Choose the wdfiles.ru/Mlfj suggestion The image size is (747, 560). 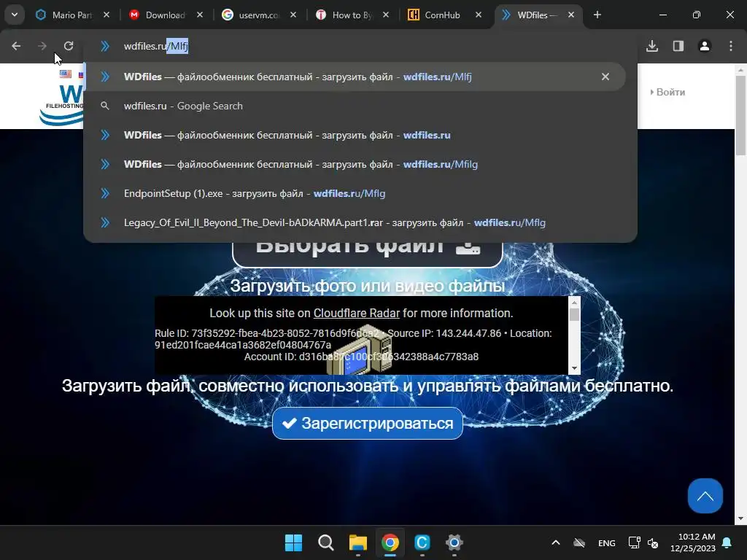point(355,77)
